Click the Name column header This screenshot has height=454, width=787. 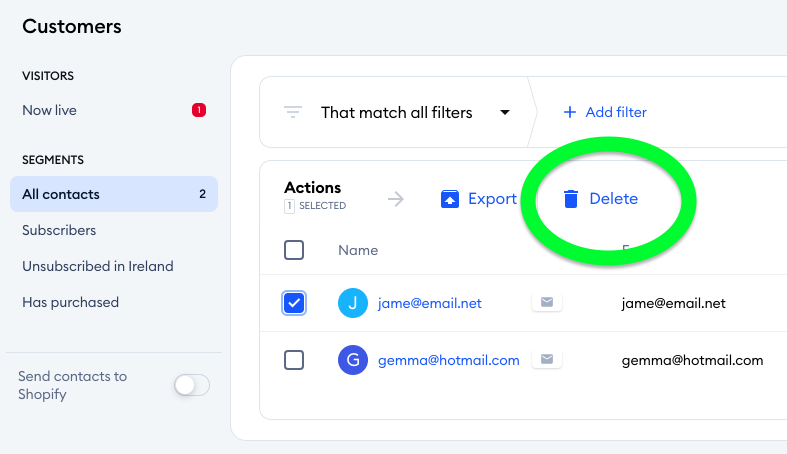point(358,250)
